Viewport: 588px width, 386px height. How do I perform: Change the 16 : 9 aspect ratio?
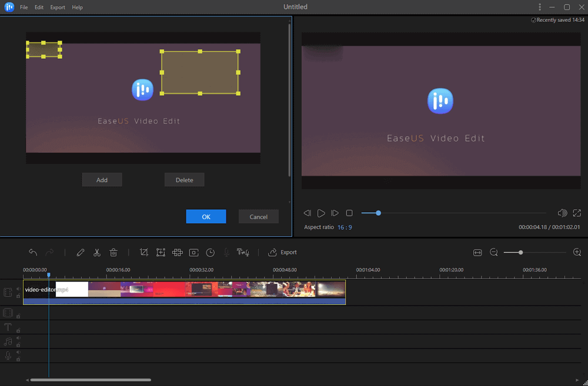pos(345,227)
